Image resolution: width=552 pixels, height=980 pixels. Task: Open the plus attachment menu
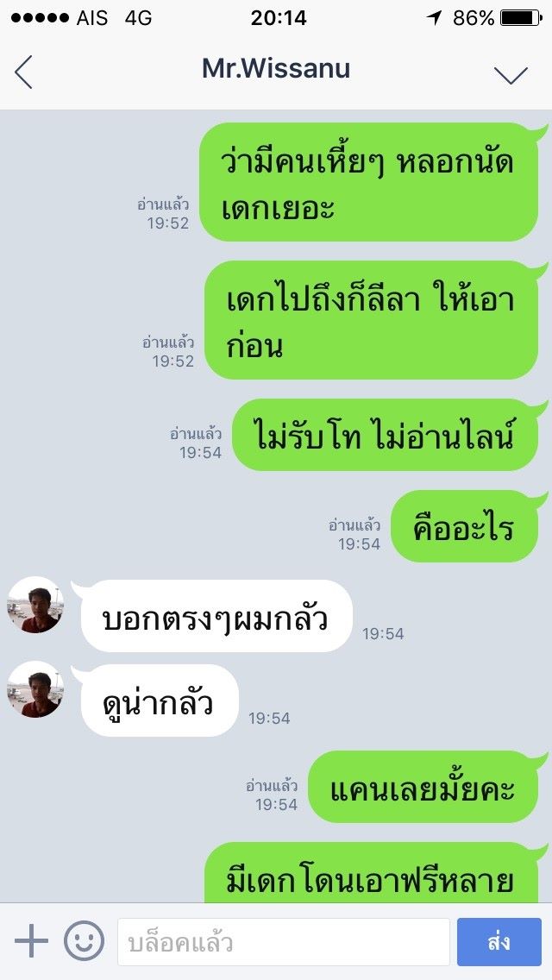31,940
